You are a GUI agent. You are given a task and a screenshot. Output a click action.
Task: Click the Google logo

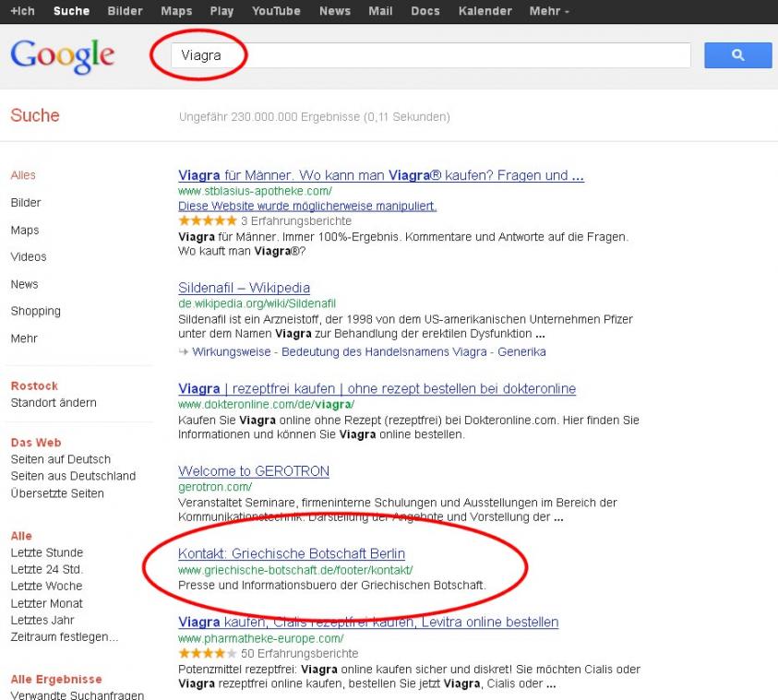point(63,56)
